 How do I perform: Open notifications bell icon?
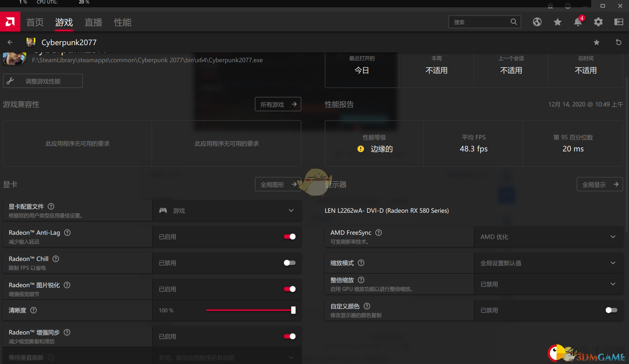pos(578,22)
